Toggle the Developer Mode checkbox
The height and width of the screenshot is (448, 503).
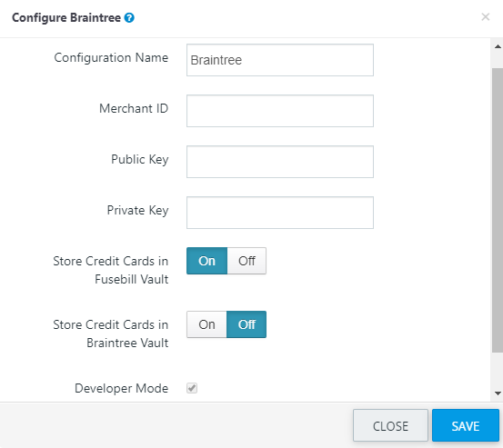(192, 388)
